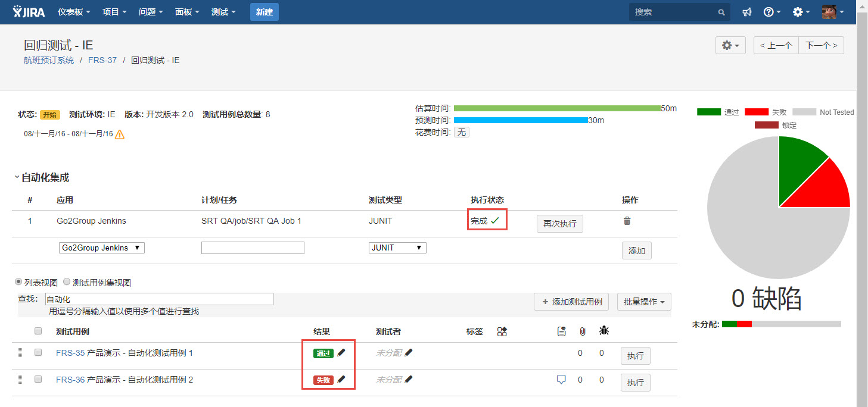This screenshot has width=868, height=407.
Task: Click the defects bug column icon
Action: (603, 331)
